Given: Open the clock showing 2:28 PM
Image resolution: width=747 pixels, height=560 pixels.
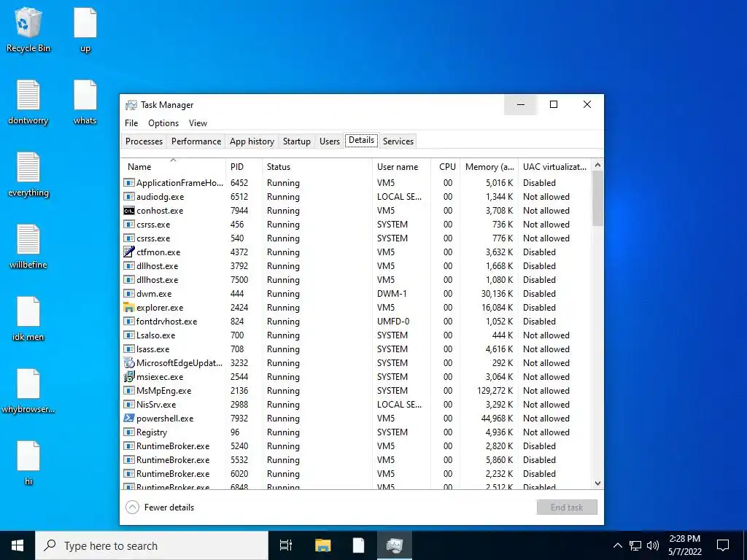Looking at the screenshot, I should pyautogui.click(x=684, y=545).
